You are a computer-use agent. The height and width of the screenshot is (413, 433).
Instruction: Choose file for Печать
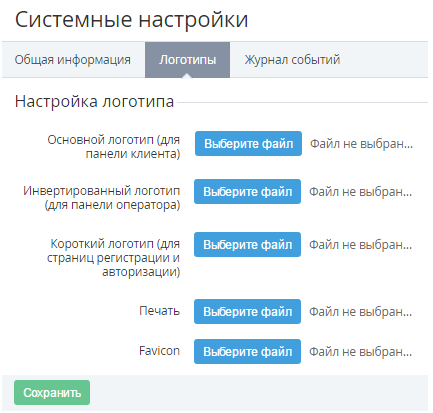pos(247,312)
